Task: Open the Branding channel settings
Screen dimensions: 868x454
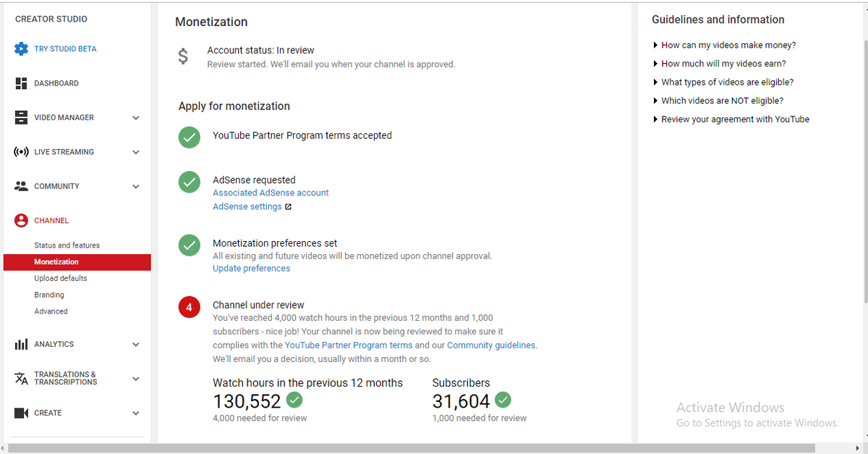Action: 49,295
